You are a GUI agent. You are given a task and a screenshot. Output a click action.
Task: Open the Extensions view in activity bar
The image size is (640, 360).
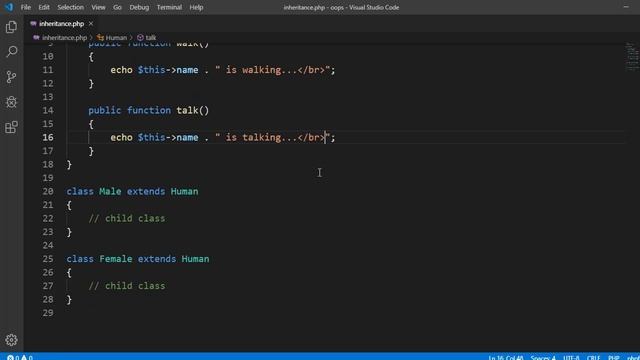point(11,127)
